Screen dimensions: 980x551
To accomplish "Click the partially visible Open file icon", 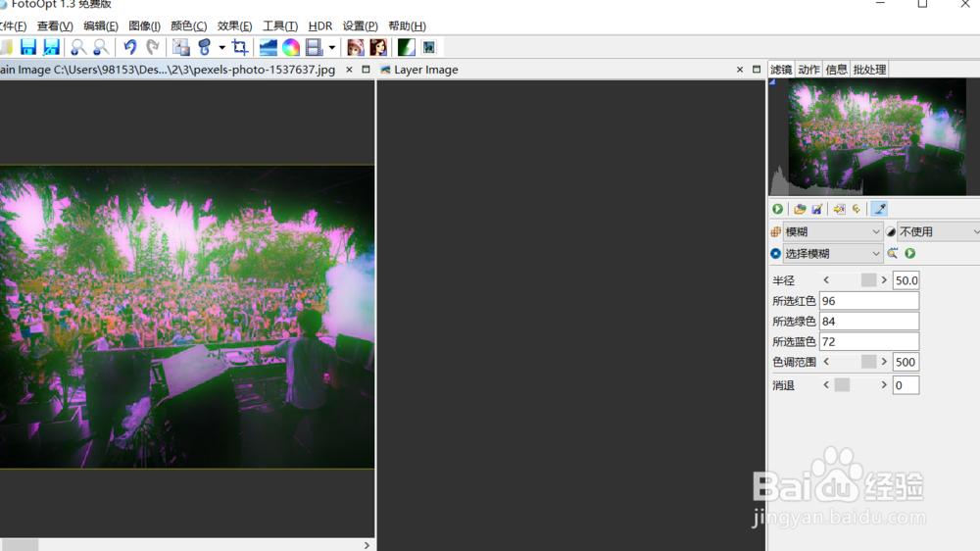I will click(x=6, y=47).
